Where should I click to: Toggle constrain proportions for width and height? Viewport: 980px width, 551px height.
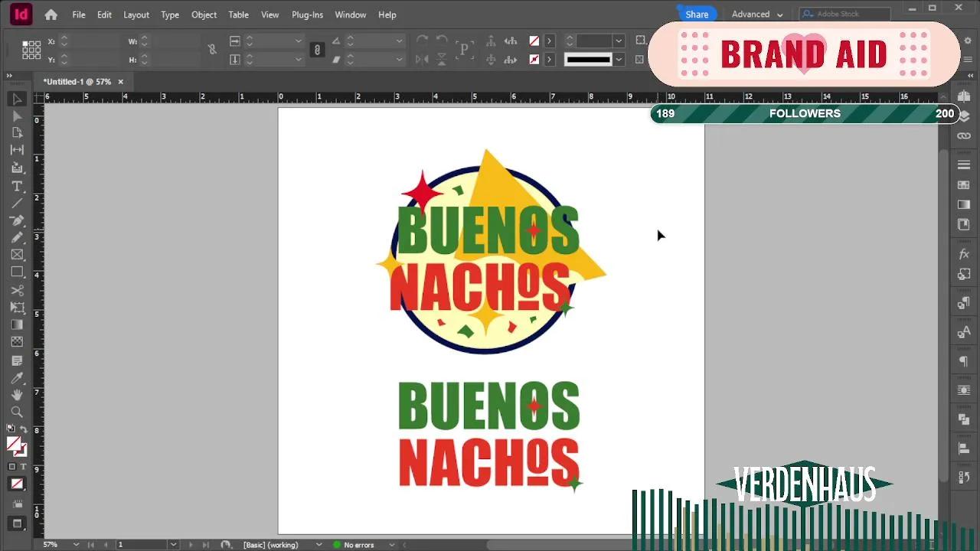[212, 50]
